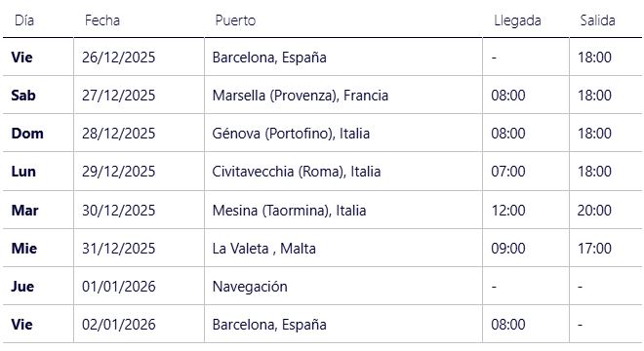Click the 07:00 arrival time for Civitavecchia

[508, 172]
